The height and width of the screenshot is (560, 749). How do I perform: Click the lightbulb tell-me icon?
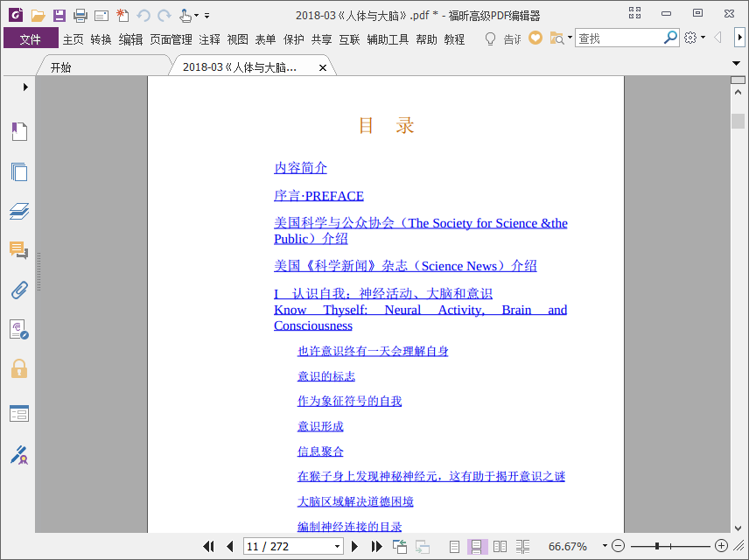point(490,38)
